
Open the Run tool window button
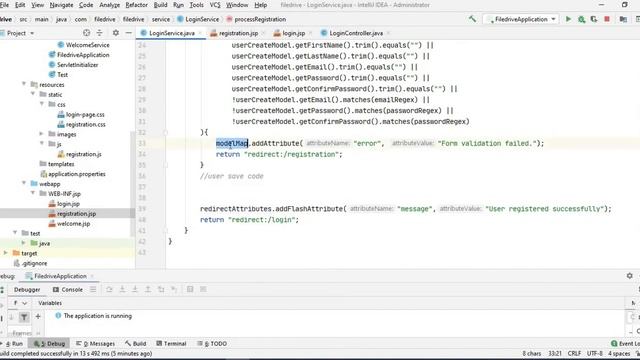point(14,344)
